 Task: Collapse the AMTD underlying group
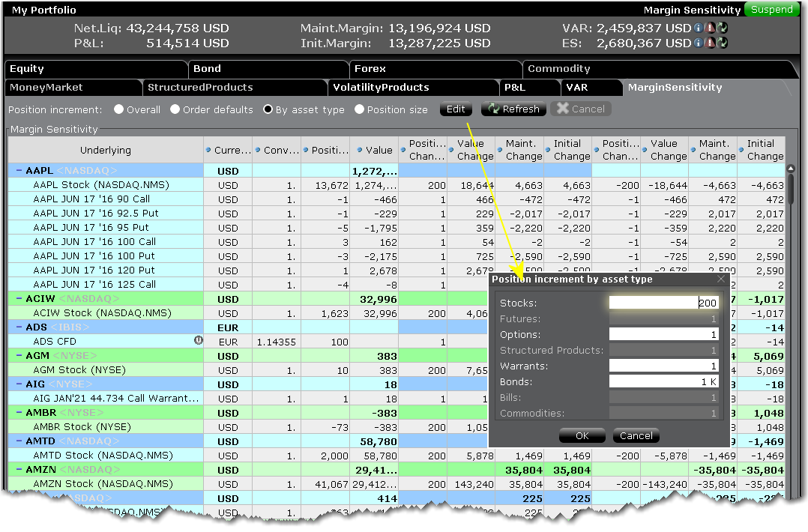(x=19, y=441)
